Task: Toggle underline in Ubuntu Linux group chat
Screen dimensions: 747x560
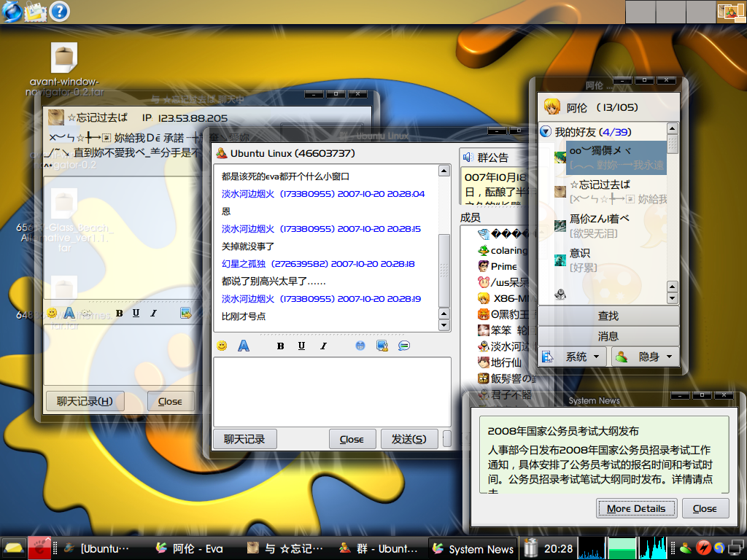Action: click(x=301, y=346)
